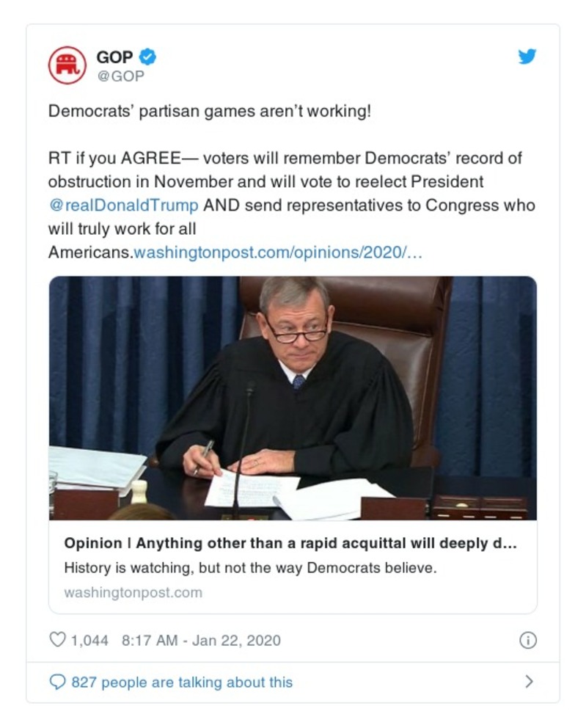Click the GOP display name
This screenshot has width=586, height=728.
pos(114,56)
